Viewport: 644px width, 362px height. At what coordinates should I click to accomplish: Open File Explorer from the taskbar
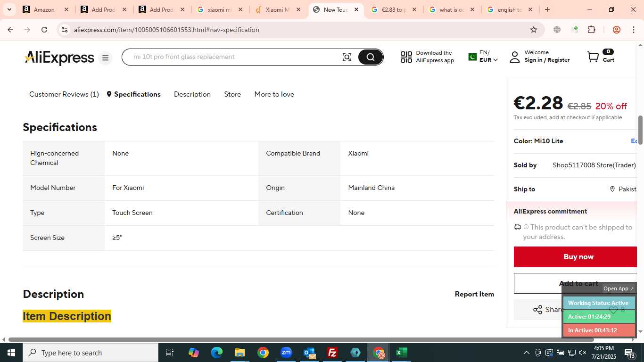(240, 353)
